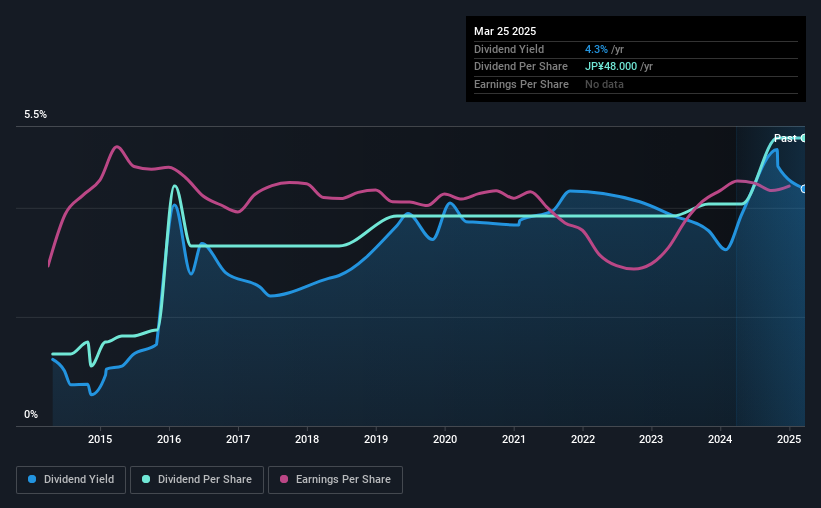Image resolution: width=821 pixels, height=508 pixels.
Task: Select the 2016 year label on x-axis
Action: click(x=169, y=439)
